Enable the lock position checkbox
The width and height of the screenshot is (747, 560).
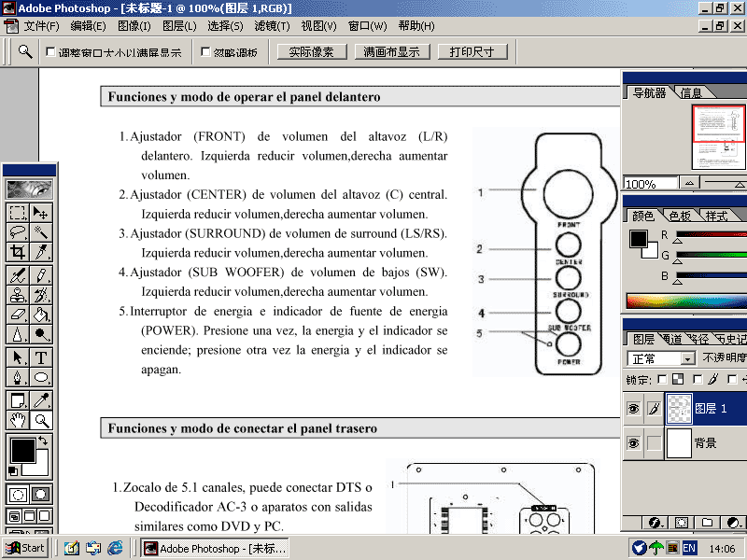tap(732, 379)
